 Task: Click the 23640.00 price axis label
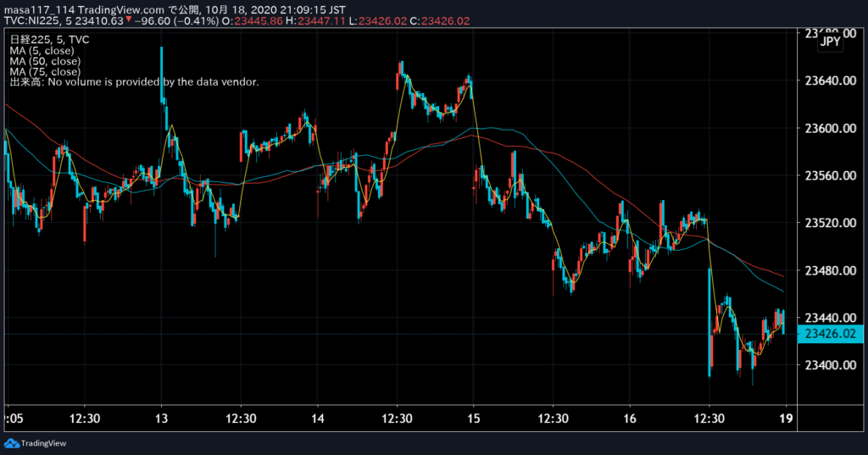pyautogui.click(x=831, y=80)
